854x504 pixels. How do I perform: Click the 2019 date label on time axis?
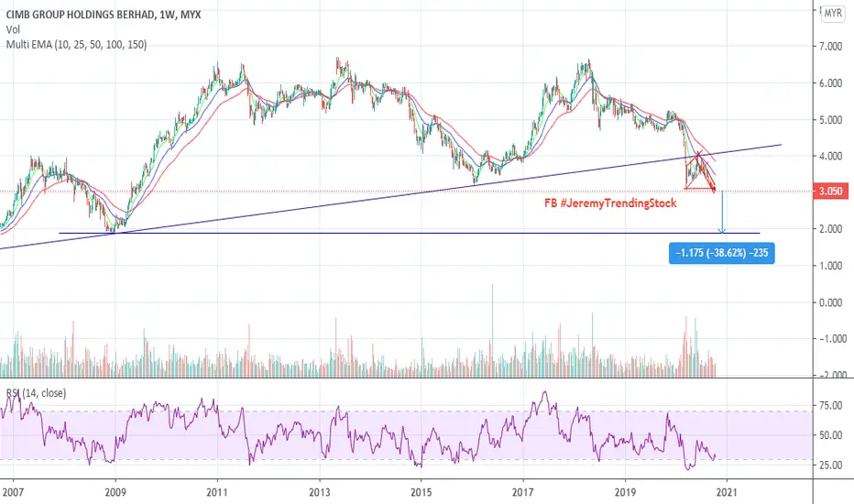(x=625, y=493)
